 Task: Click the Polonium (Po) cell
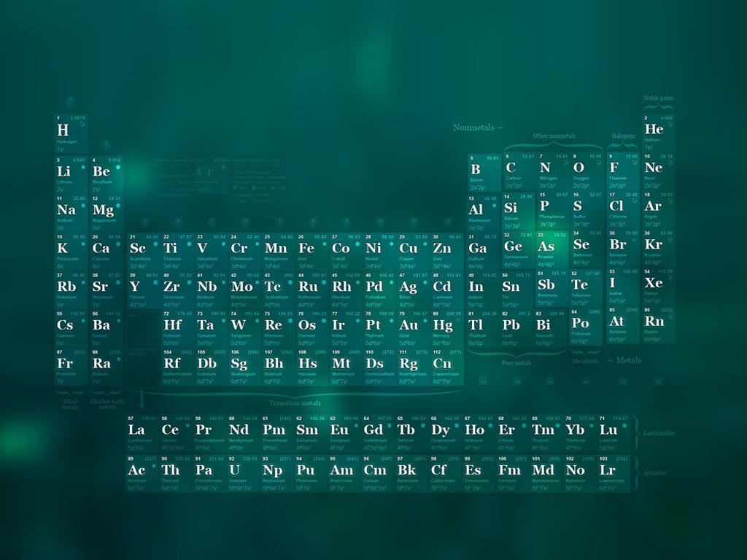pos(587,327)
